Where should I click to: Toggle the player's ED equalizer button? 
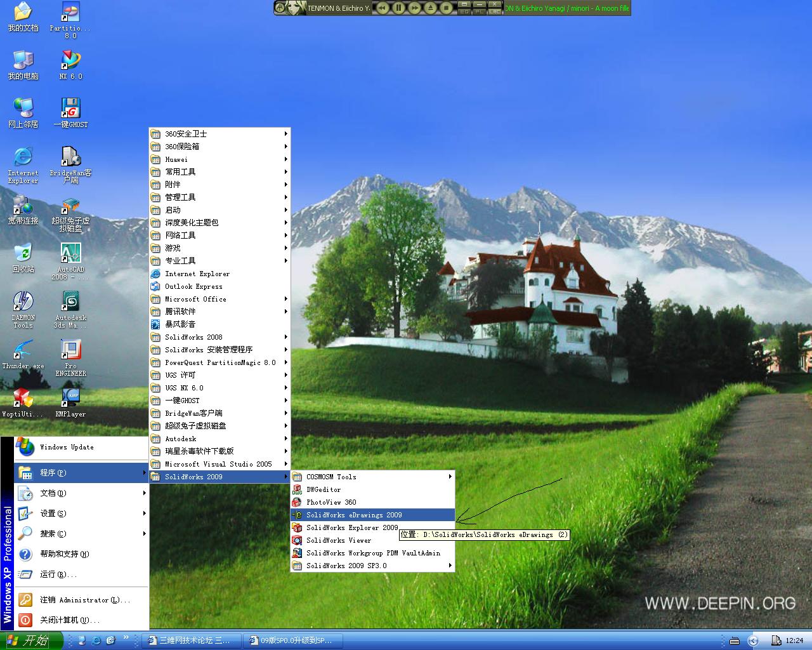(x=464, y=11)
